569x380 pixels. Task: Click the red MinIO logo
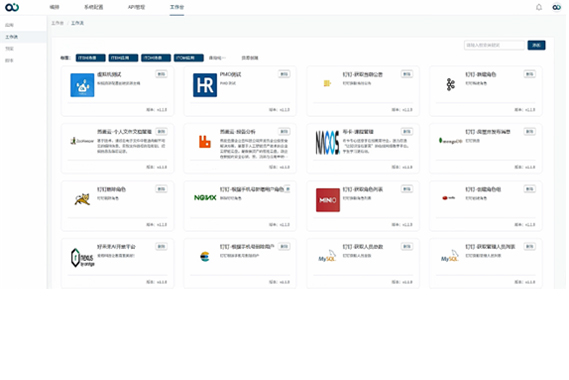coord(328,200)
